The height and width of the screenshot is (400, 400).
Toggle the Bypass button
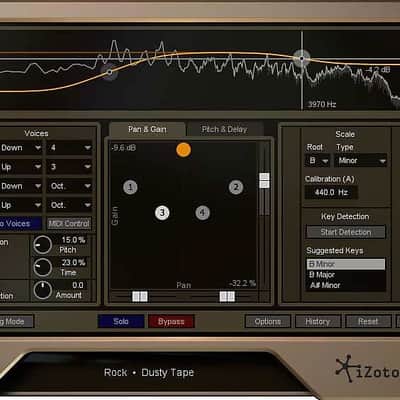pos(171,322)
